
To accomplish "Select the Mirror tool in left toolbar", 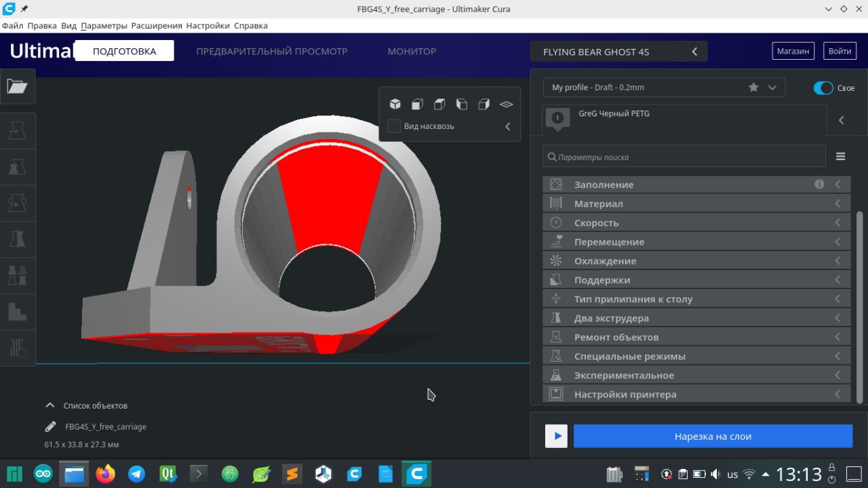I will click(x=17, y=239).
